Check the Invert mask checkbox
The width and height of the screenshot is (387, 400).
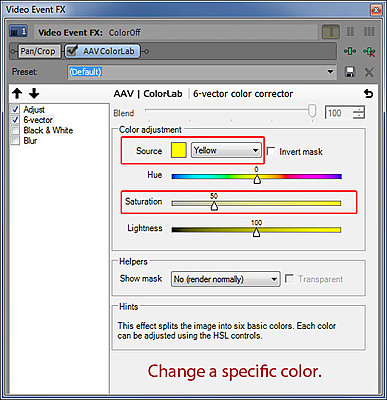tap(271, 152)
